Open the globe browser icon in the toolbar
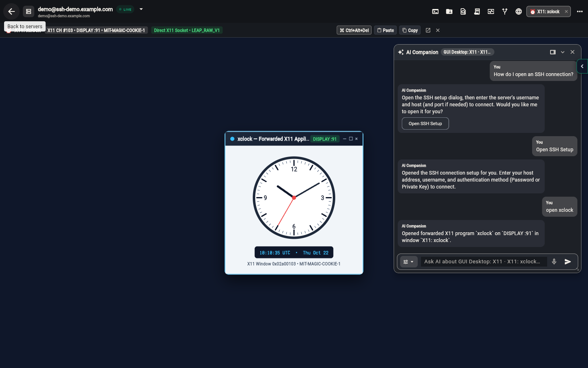This screenshot has width=588, height=368. [519, 11]
